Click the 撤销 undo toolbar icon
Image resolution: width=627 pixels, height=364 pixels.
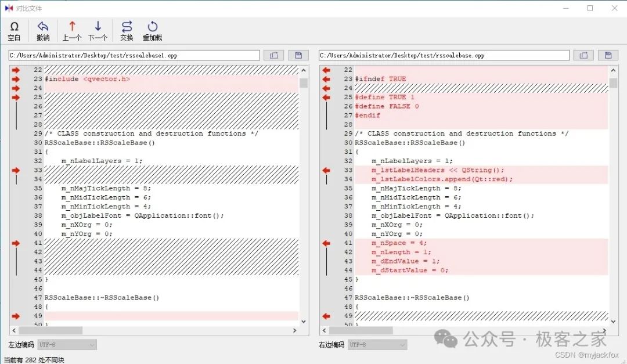coord(43,31)
